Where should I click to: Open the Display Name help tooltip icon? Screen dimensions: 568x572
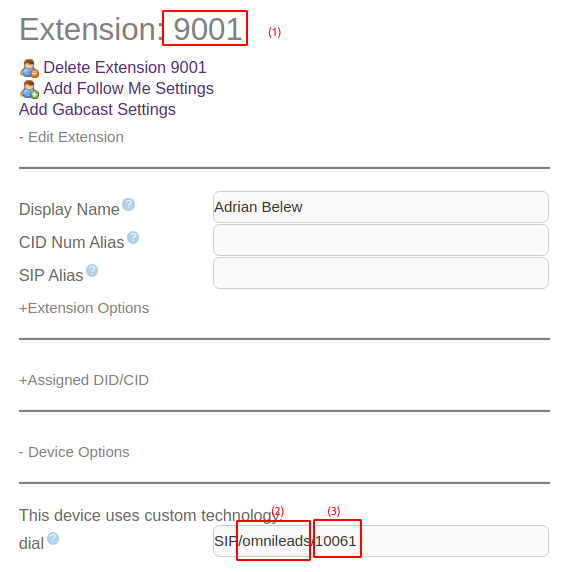[128, 205]
